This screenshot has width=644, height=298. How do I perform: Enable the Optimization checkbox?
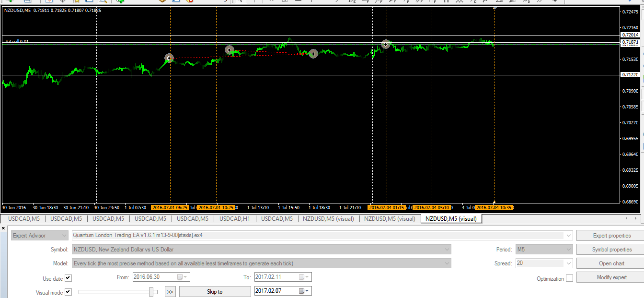569,278
